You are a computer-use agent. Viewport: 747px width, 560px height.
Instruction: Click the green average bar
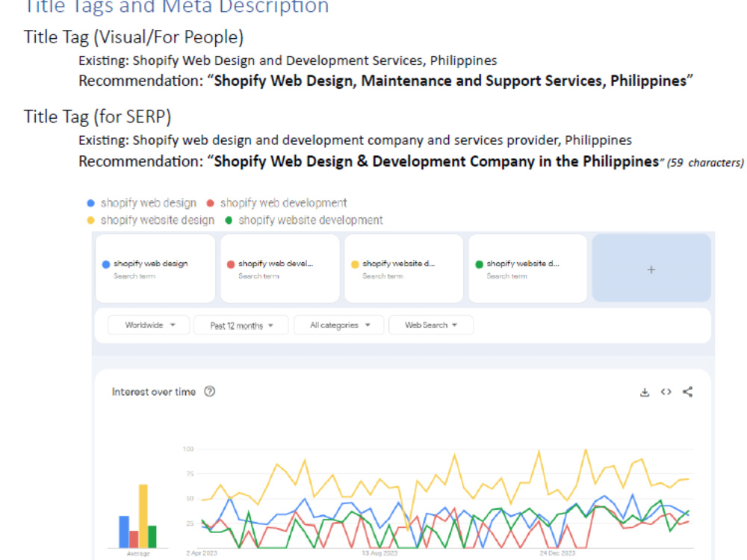click(152, 537)
